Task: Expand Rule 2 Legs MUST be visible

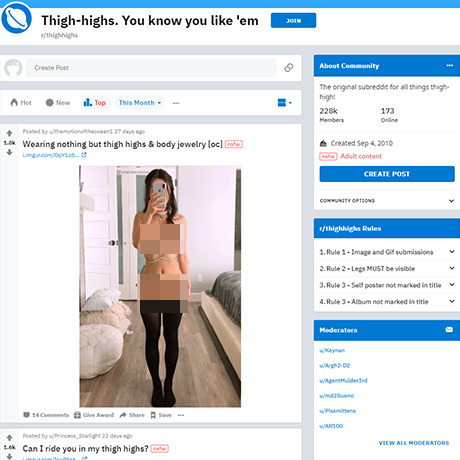Action: point(387,269)
